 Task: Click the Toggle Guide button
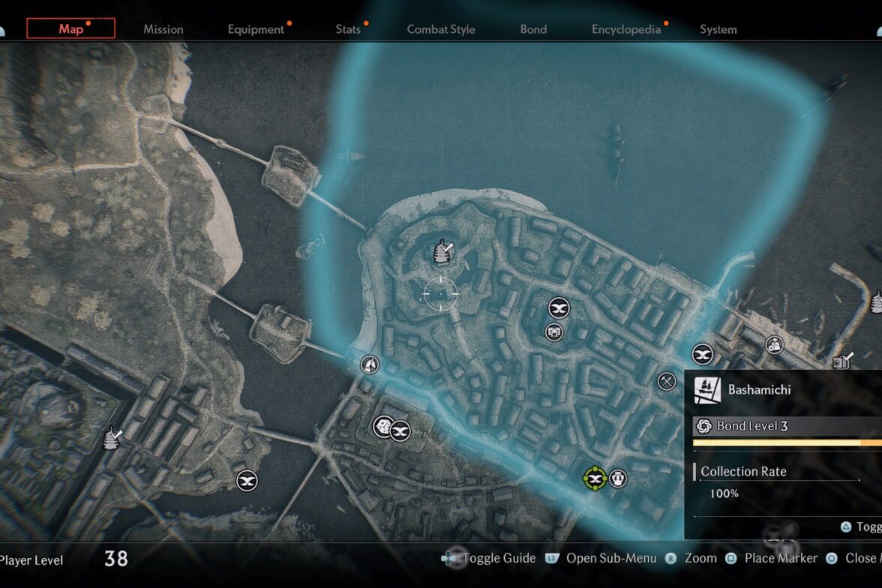[488, 558]
